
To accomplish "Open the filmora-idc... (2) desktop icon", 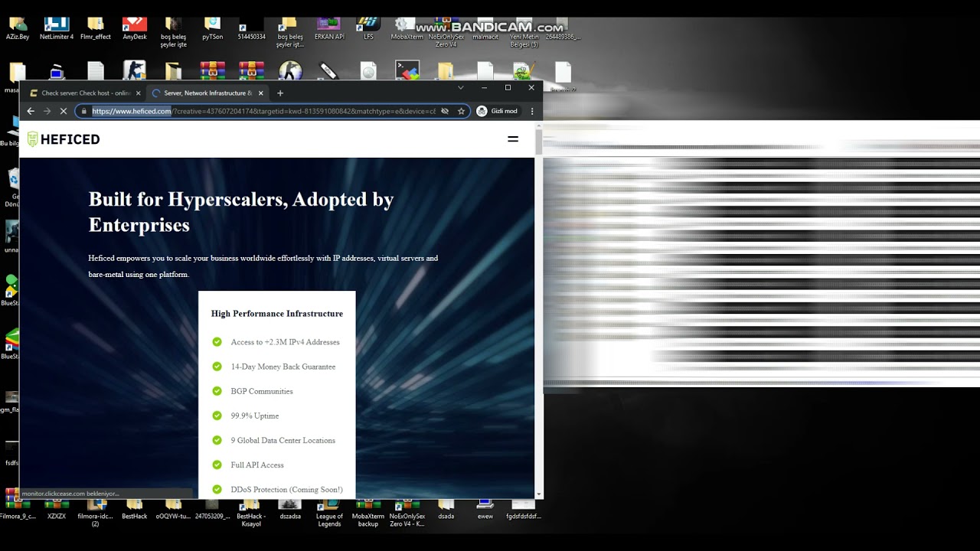I will pyautogui.click(x=96, y=512).
